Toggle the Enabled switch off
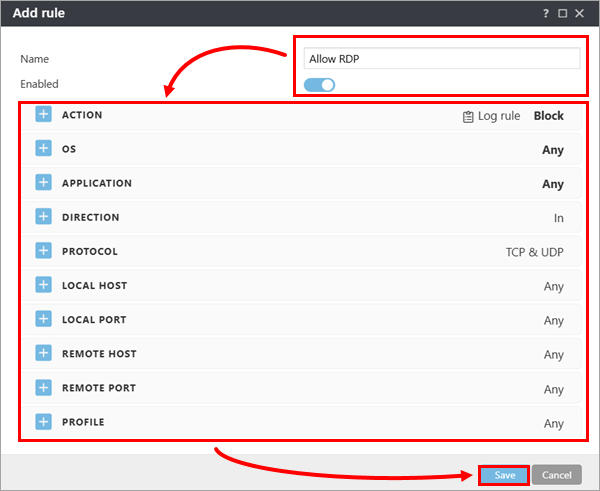This screenshot has width=600, height=491. coord(321,84)
